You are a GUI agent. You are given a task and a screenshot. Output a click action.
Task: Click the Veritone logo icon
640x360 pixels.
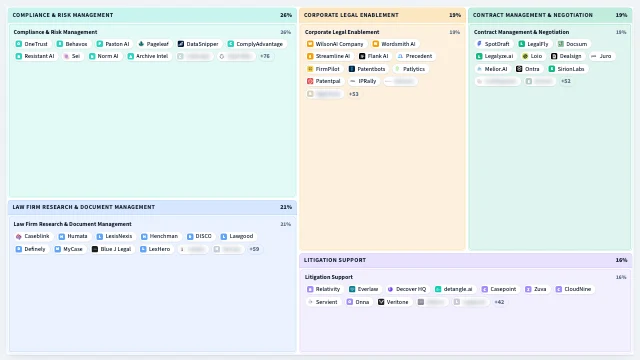pyautogui.click(x=381, y=302)
